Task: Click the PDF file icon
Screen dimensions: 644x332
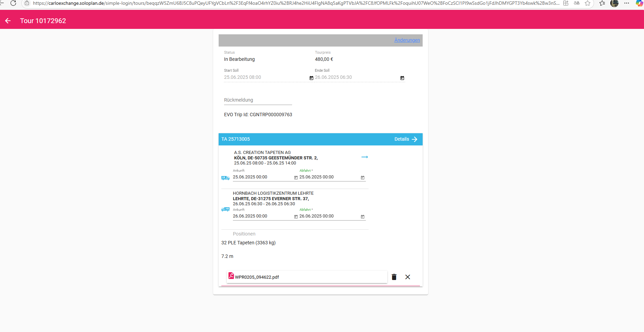Action: point(231,276)
